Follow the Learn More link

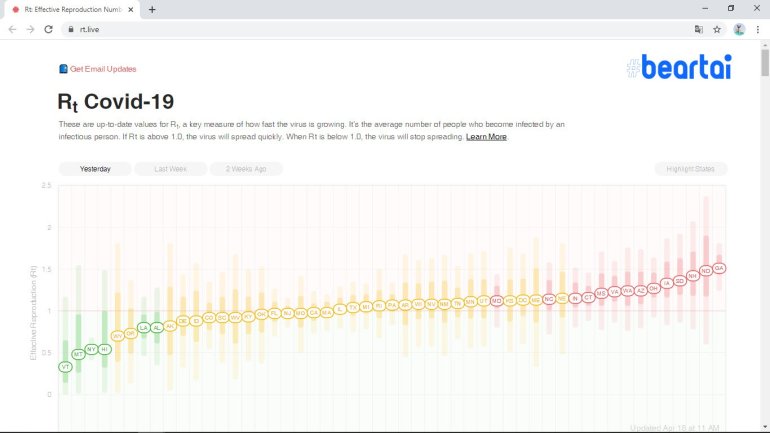(486, 136)
